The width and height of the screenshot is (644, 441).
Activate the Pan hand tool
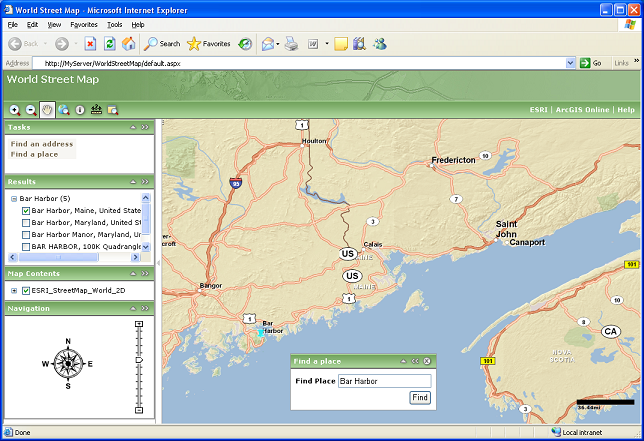click(47, 110)
